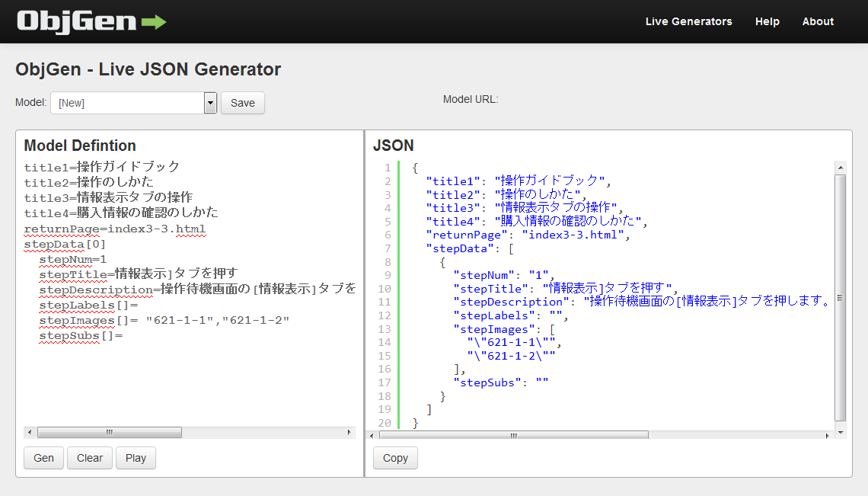Open the Help menu
The height and width of the screenshot is (496, 868).
coord(767,21)
